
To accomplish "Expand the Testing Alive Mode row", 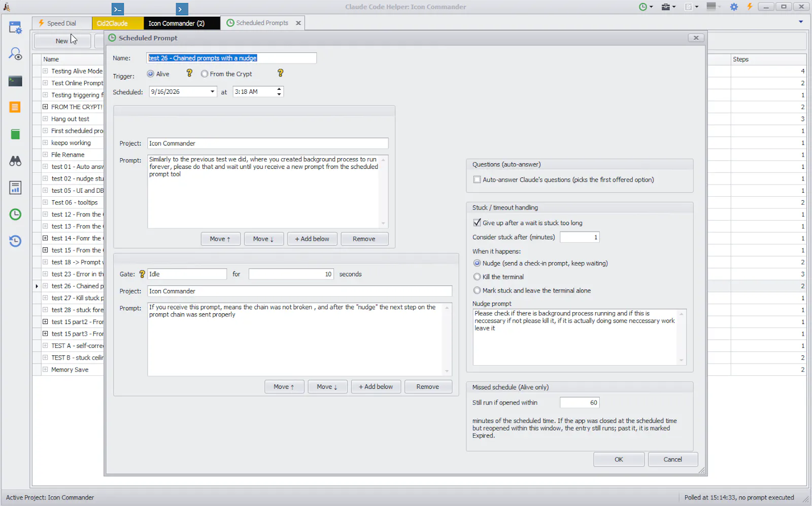I will point(45,71).
